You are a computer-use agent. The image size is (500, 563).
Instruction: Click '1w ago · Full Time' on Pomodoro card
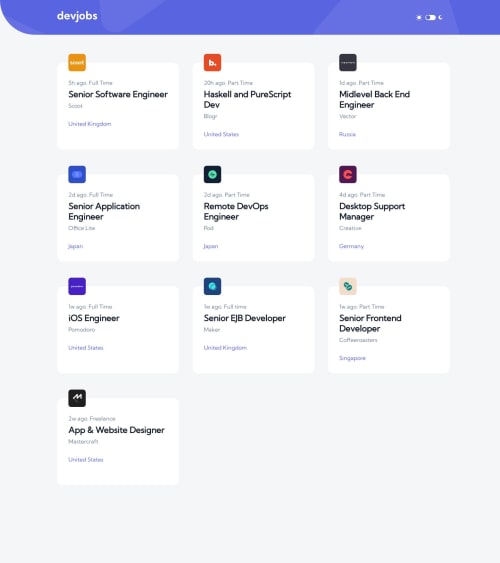pos(90,307)
